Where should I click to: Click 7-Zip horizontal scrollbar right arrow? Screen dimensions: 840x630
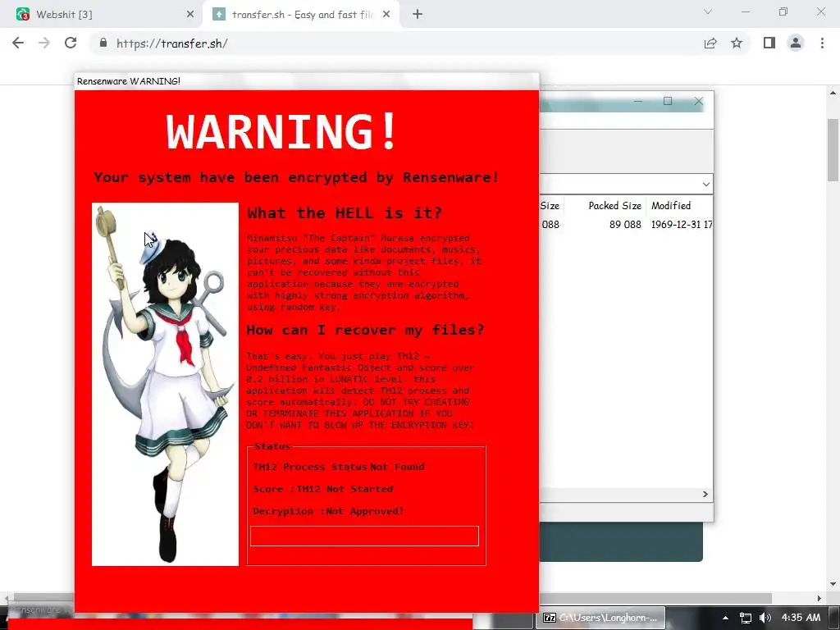click(705, 494)
